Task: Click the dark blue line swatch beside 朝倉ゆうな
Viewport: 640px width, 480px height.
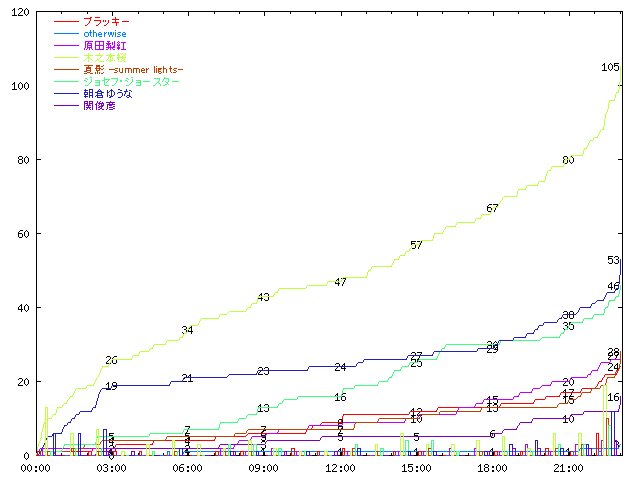Action: 66,93
